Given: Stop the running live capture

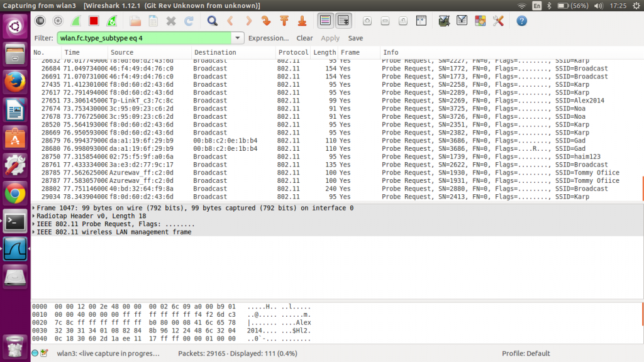Looking at the screenshot, I should (x=94, y=21).
